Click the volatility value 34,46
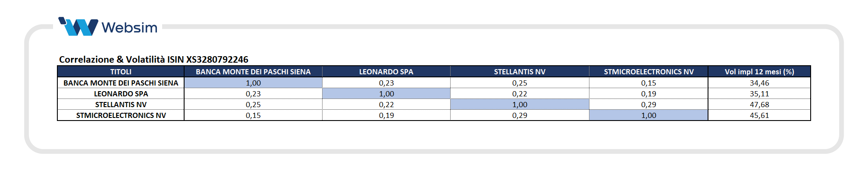Screen dimensions: 868x178 [759, 83]
